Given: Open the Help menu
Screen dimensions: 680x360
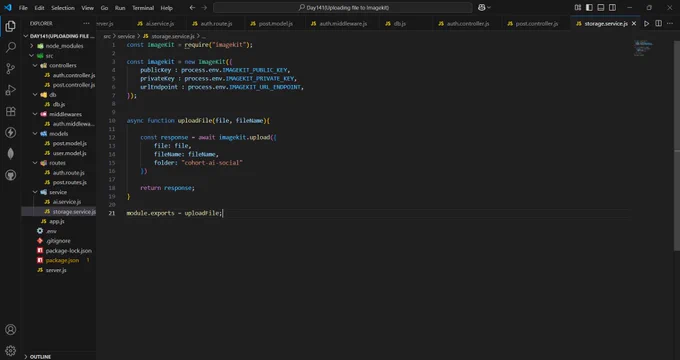Looking at the screenshot, I should [167, 8].
